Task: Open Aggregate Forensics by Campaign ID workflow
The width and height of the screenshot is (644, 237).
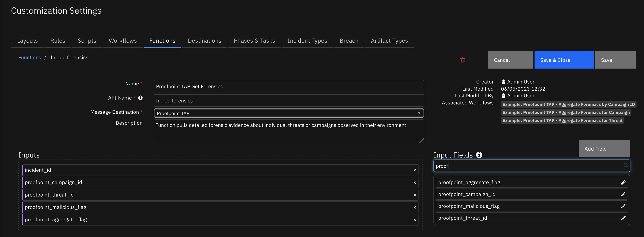Action: click(x=568, y=104)
